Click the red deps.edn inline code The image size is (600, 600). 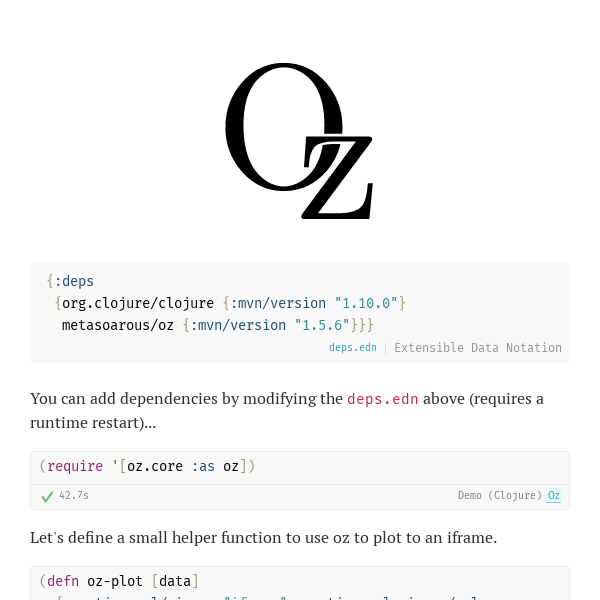click(382, 399)
